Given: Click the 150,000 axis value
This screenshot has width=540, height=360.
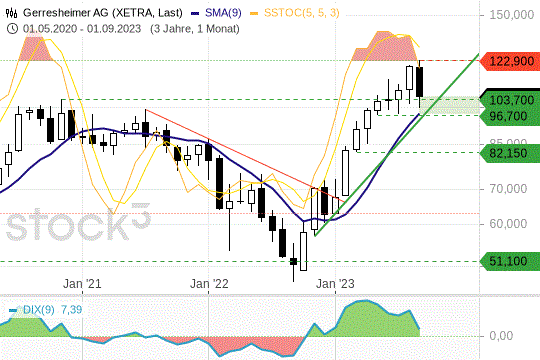Looking at the screenshot, I should pyautogui.click(x=511, y=15).
